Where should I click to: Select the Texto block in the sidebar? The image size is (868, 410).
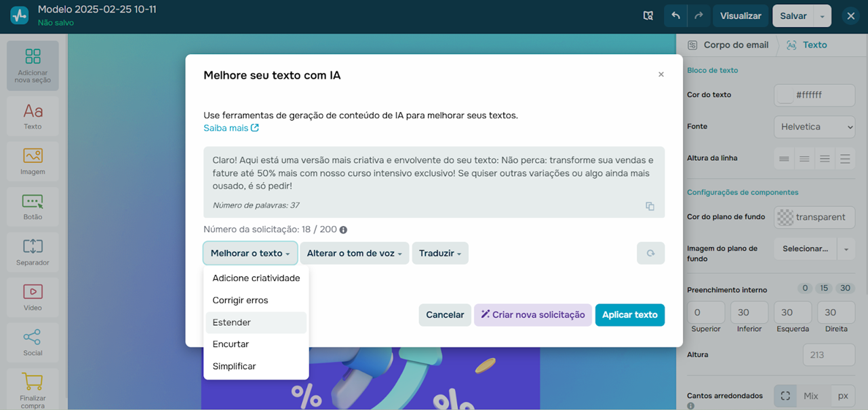pyautogui.click(x=32, y=115)
